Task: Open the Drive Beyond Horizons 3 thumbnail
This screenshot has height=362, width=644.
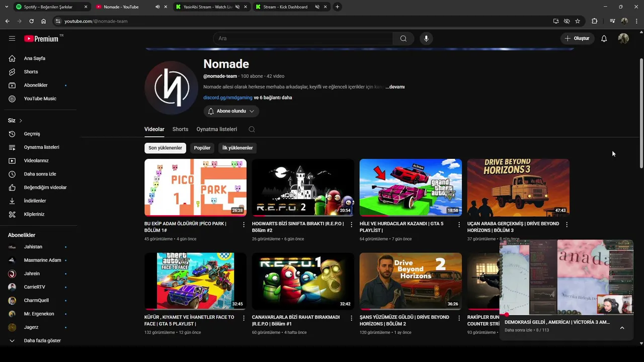Action: click(518, 188)
